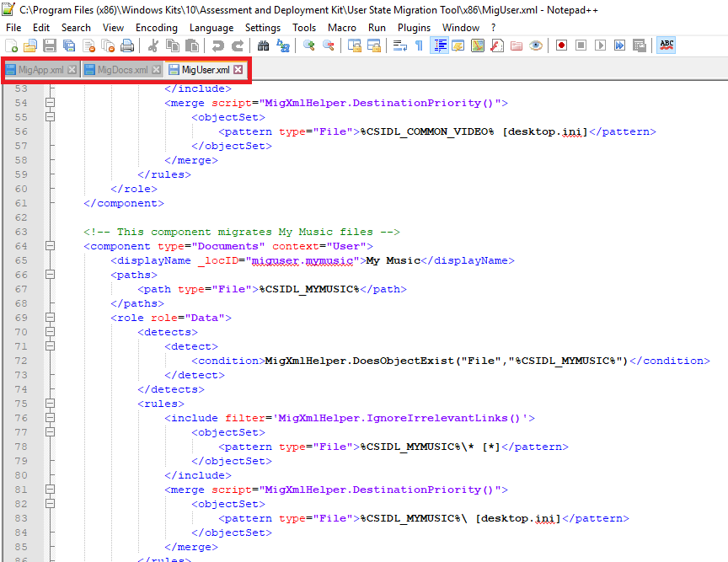The image size is (728, 562).
Task: Toggle Show All Characters pilcrow icon
Action: click(419, 45)
